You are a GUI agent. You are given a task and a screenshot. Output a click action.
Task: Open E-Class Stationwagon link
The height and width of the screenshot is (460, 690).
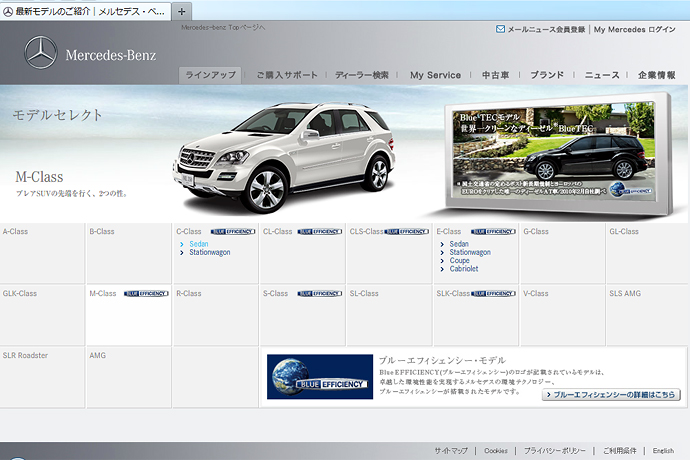(x=470, y=252)
